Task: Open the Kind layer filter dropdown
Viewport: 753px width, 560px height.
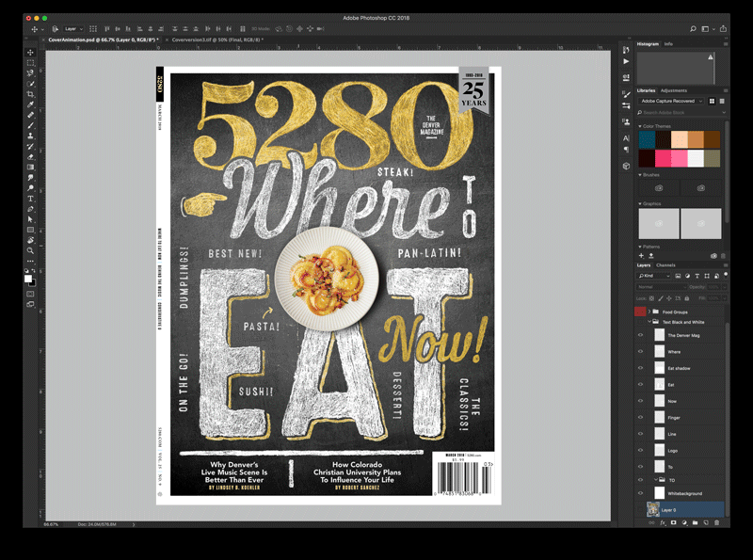Action: click(x=653, y=276)
